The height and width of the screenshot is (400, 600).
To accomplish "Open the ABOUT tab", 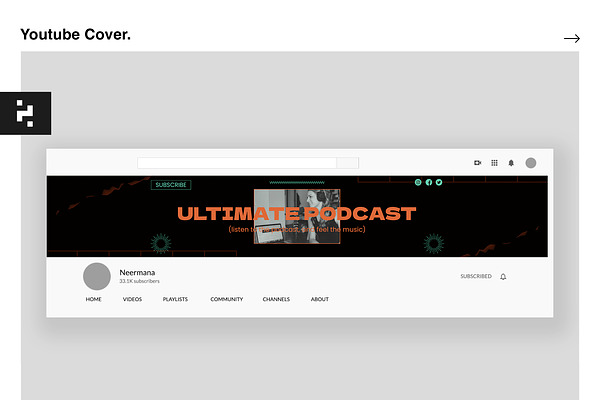I will pos(320,299).
